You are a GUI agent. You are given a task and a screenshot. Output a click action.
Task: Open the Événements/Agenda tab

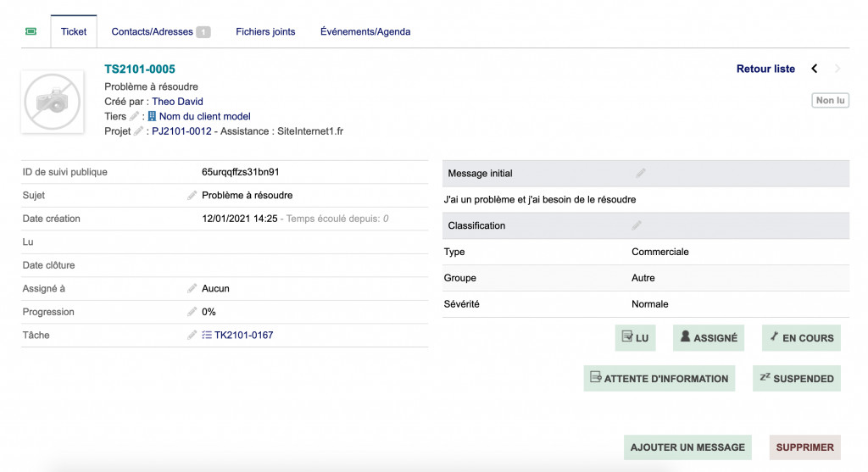(365, 32)
